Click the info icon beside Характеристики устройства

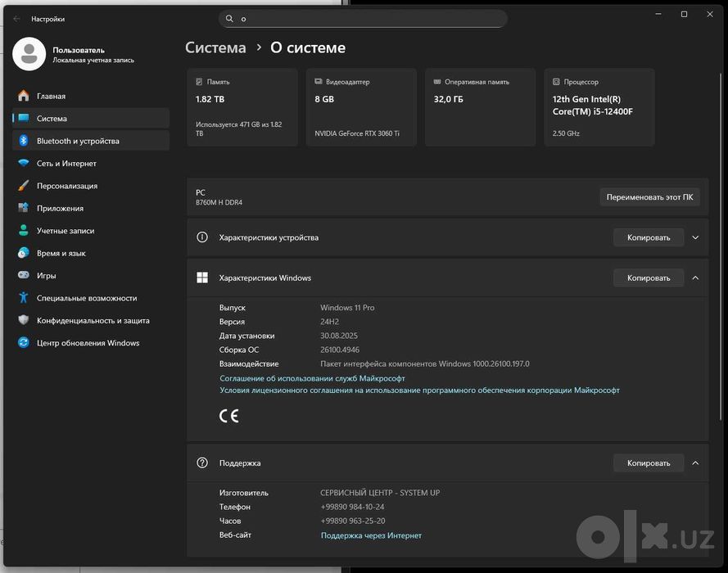tap(202, 237)
